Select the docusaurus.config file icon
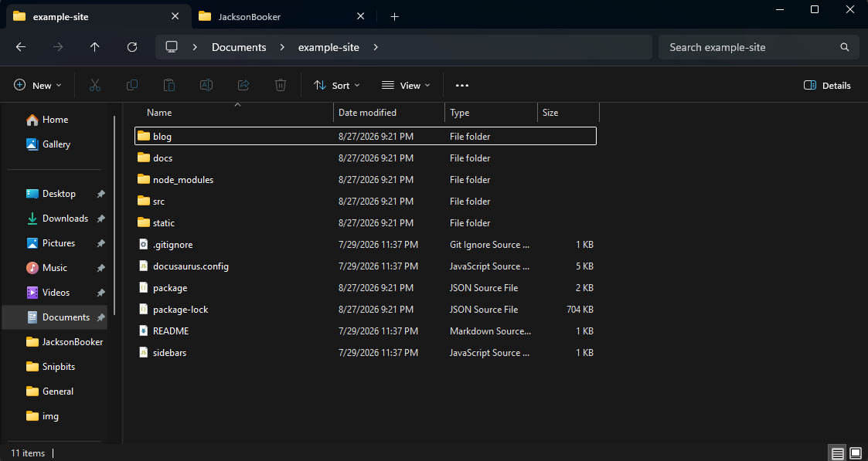The image size is (868, 461). (x=143, y=266)
